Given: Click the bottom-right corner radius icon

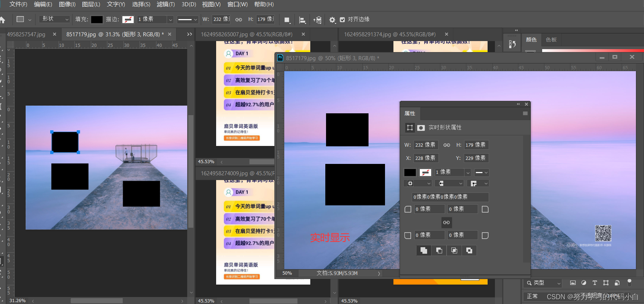Looking at the screenshot, I should point(485,235).
